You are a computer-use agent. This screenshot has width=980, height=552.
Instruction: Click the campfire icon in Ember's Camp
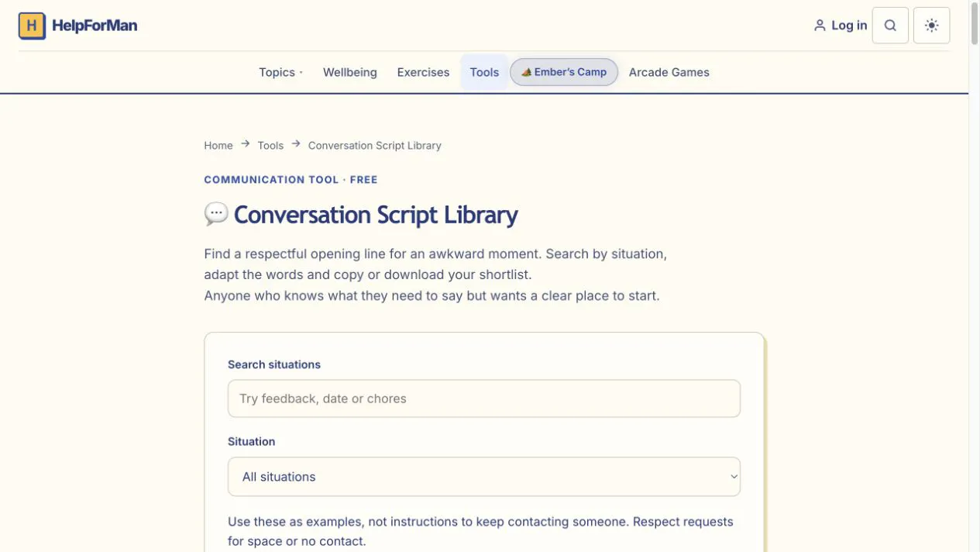pos(527,72)
